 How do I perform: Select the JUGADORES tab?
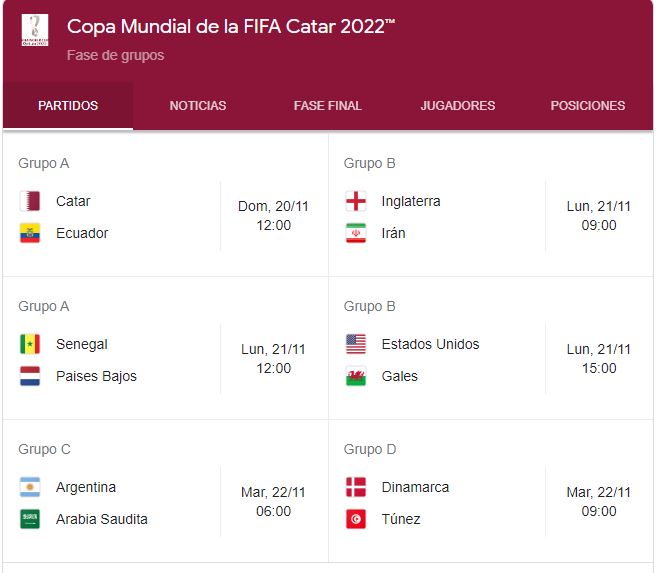(458, 106)
